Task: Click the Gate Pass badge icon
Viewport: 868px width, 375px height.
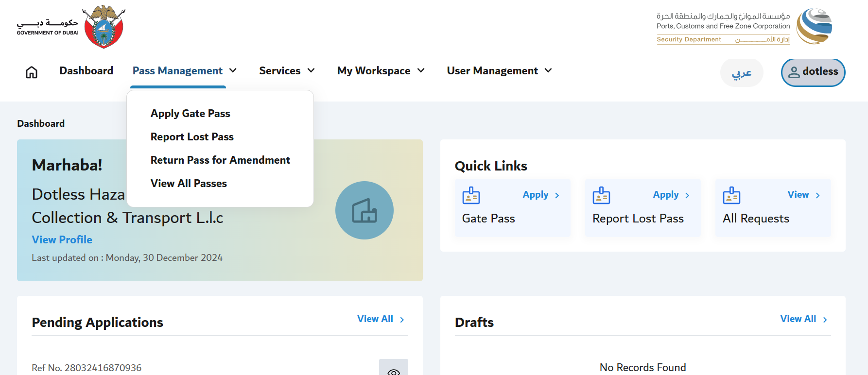Action: [471, 195]
